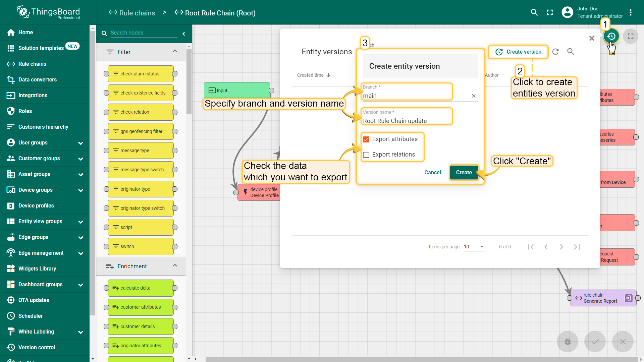Expand the Entity view groups menu
The image size is (644, 362).
[x=81, y=222]
